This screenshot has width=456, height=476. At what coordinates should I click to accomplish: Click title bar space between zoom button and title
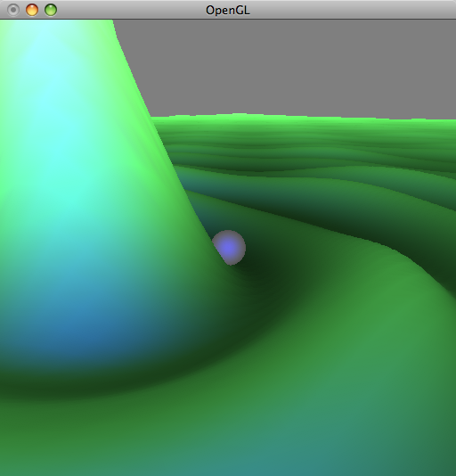pos(130,10)
